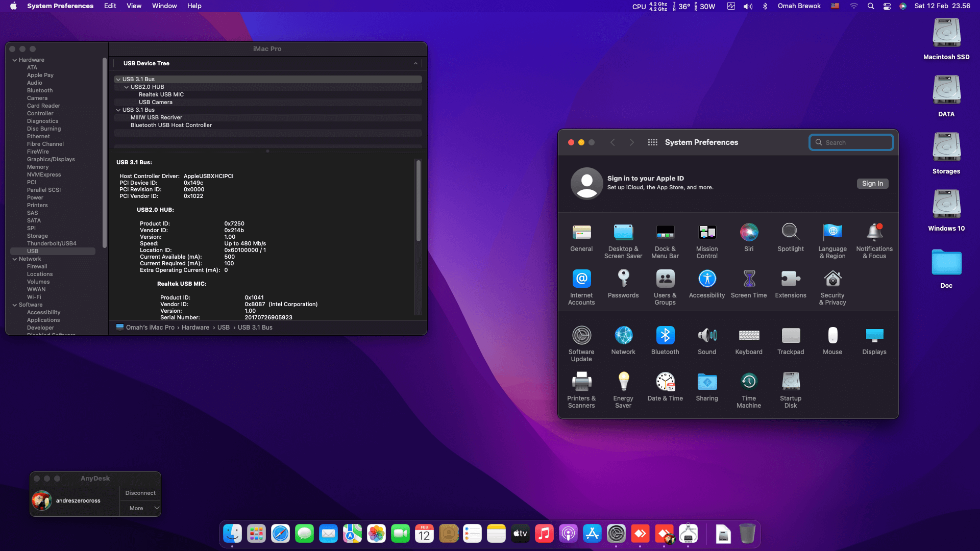Open Software Update preferences
The height and width of the screenshot is (551, 980).
[581, 344]
